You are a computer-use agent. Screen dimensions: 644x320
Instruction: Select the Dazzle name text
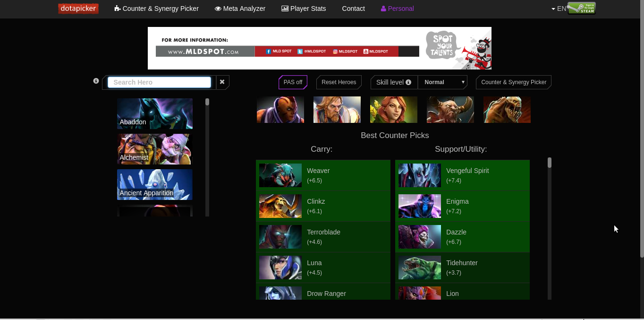pos(456,232)
